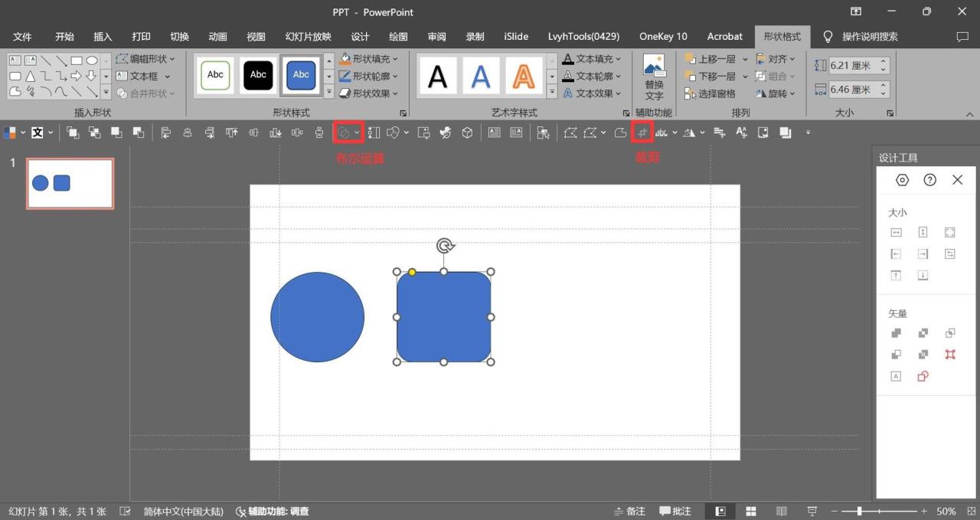The width and height of the screenshot is (980, 520).
Task: Toggle 批注 comments pane in status bar
Action: pyautogui.click(x=675, y=511)
